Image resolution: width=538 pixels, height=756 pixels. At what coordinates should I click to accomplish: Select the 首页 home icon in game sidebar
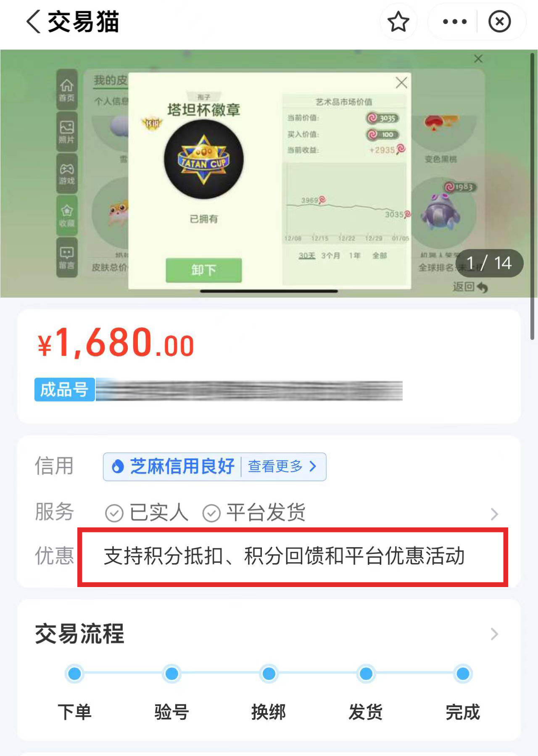pyautogui.click(x=67, y=90)
